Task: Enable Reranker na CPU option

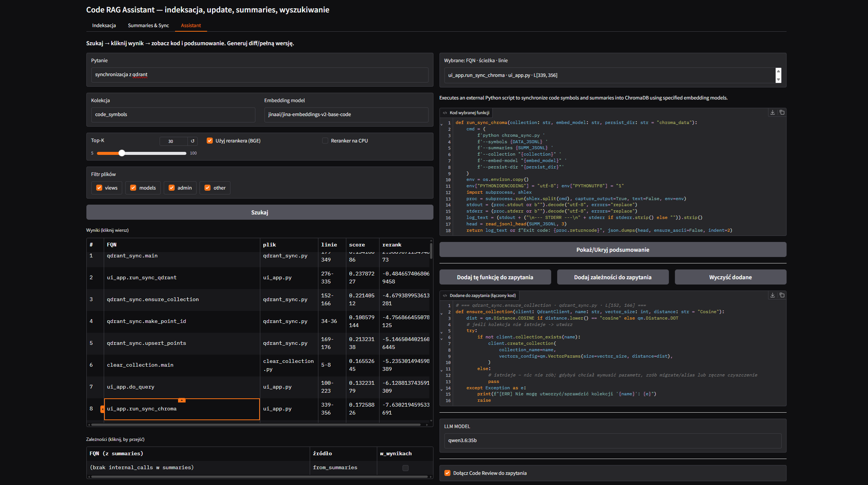Action: (325, 141)
